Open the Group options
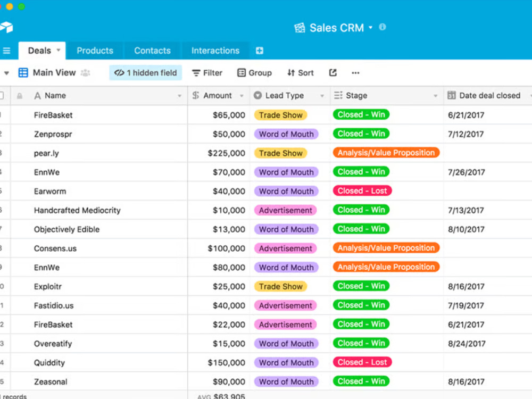532x399 pixels. point(254,72)
